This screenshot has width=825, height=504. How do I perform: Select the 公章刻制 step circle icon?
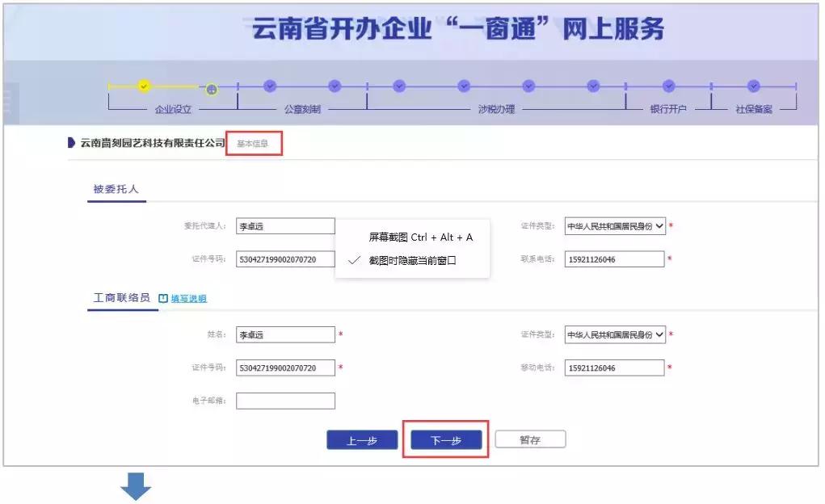tap(270, 86)
